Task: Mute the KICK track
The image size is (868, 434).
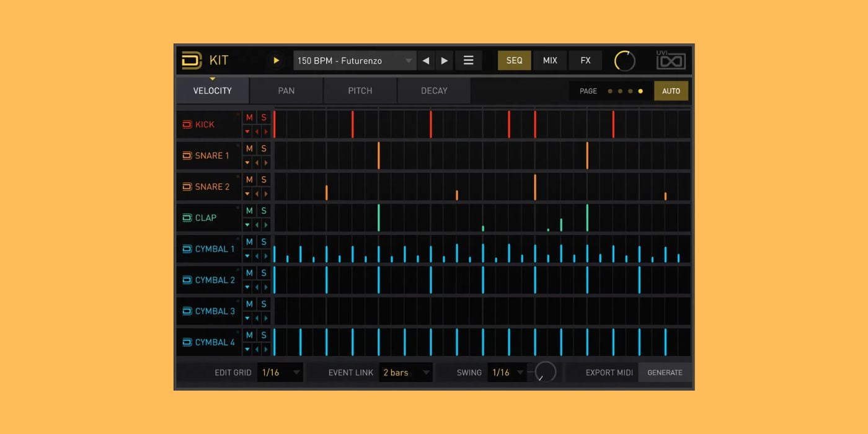Action: click(x=249, y=118)
